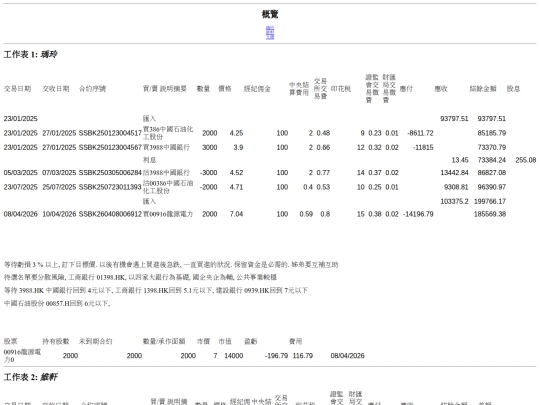540x405 pixels.
Task: Click trade date 05/03/2025
Action: click(21, 173)
